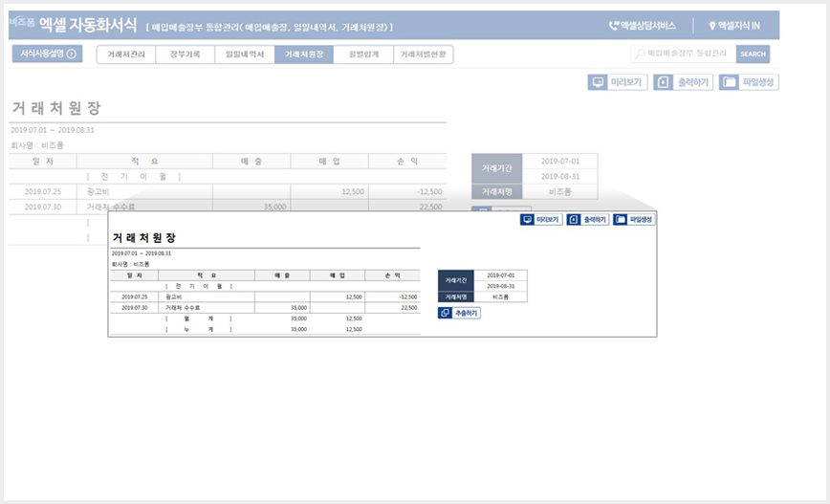Open the 서식사용설명 guide button
The height and width of the screenshot is (504, 830).
47,54
